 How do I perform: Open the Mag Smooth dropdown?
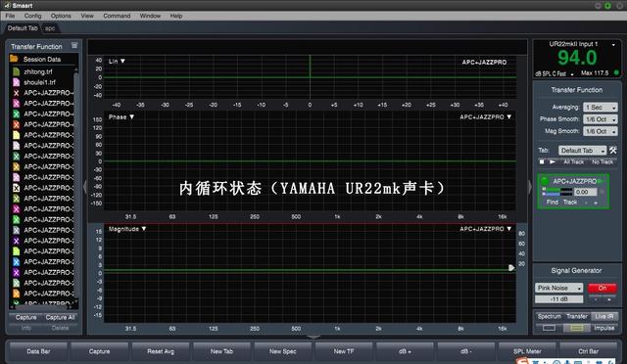[601, 131]
